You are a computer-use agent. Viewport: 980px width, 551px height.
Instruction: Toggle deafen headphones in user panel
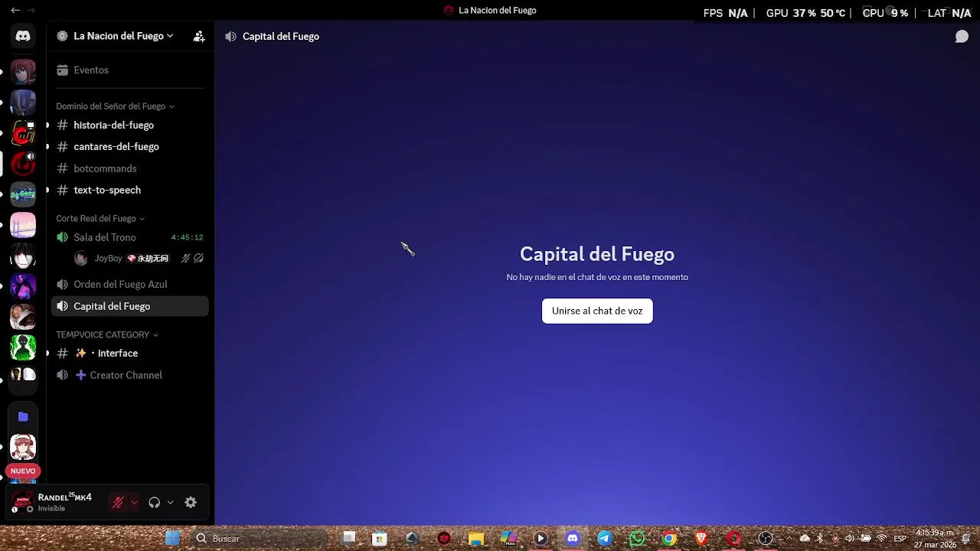155,502
